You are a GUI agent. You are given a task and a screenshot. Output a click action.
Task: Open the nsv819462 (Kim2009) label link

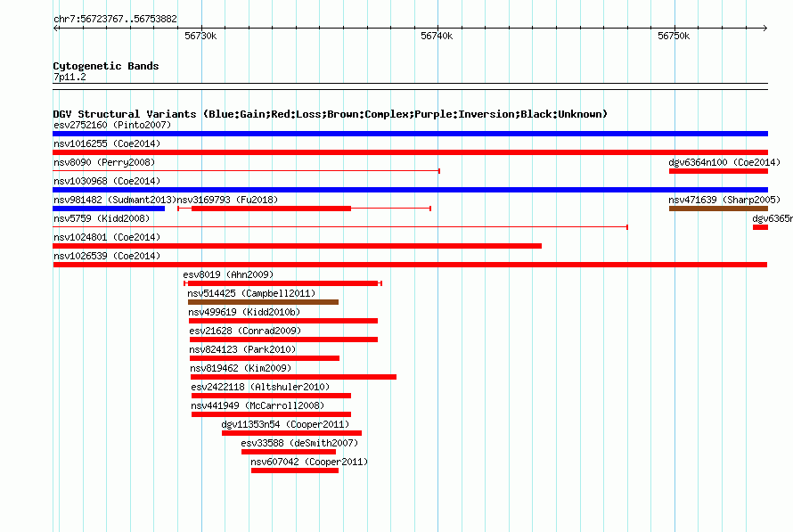tap(241, 368)
